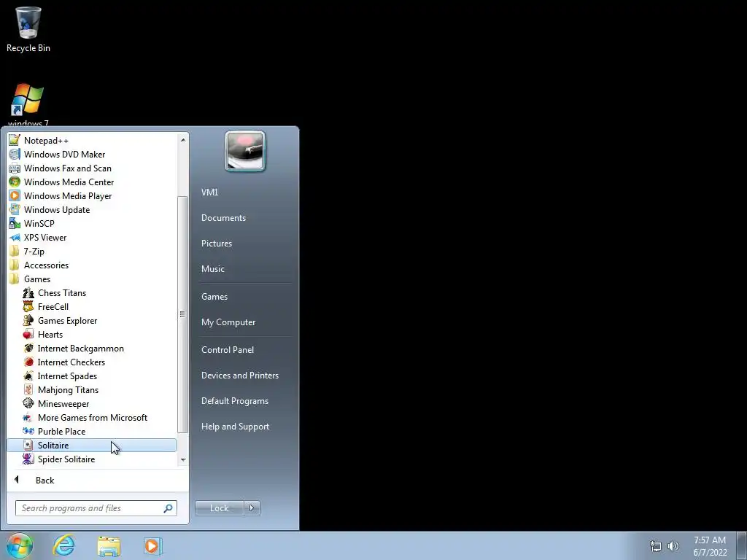Open Windows Media Player from taskbar
747x560 pixels.
click(x=153, y=545)
